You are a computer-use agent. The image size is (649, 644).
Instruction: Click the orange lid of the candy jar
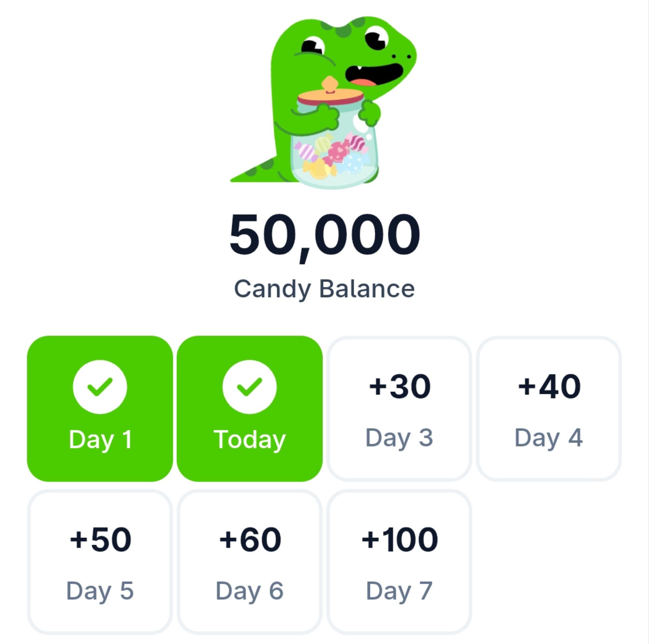tap(331, 96)
